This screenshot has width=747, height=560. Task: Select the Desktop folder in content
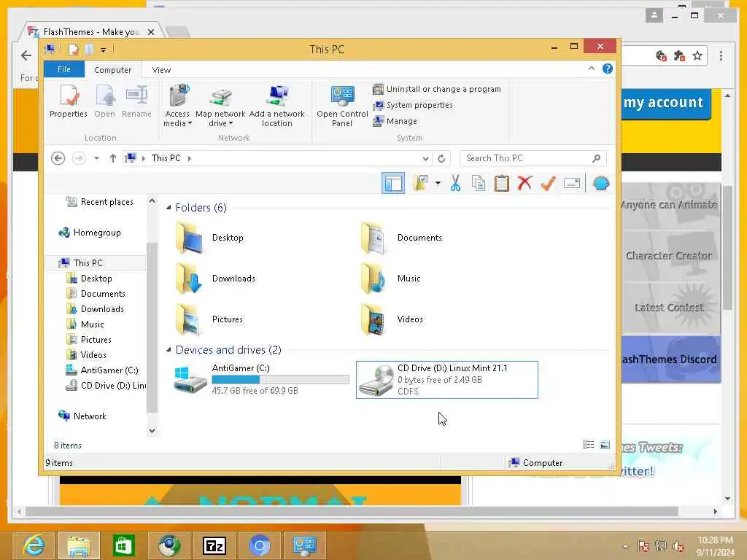click(x=210, y=238)
